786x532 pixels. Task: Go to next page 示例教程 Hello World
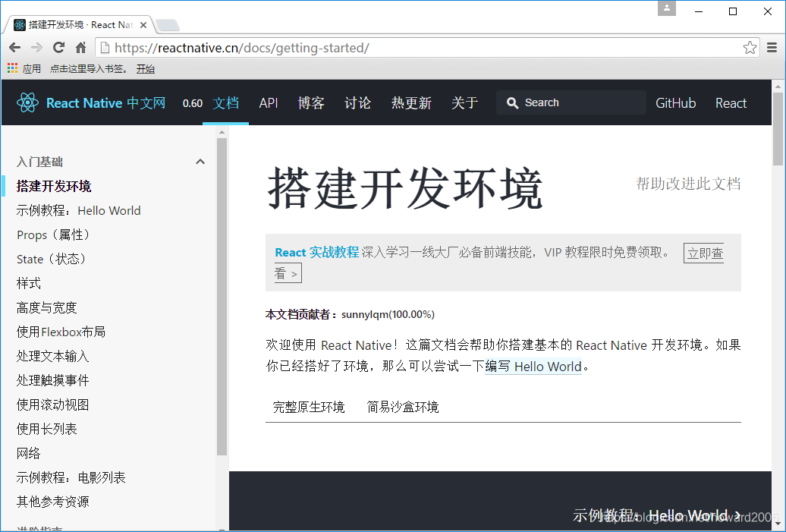coord(657,515)
